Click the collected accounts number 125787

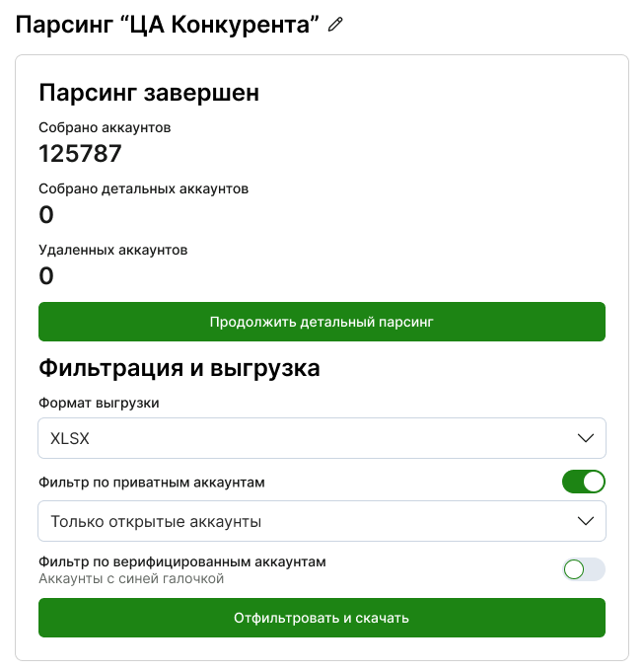[81, 154]
